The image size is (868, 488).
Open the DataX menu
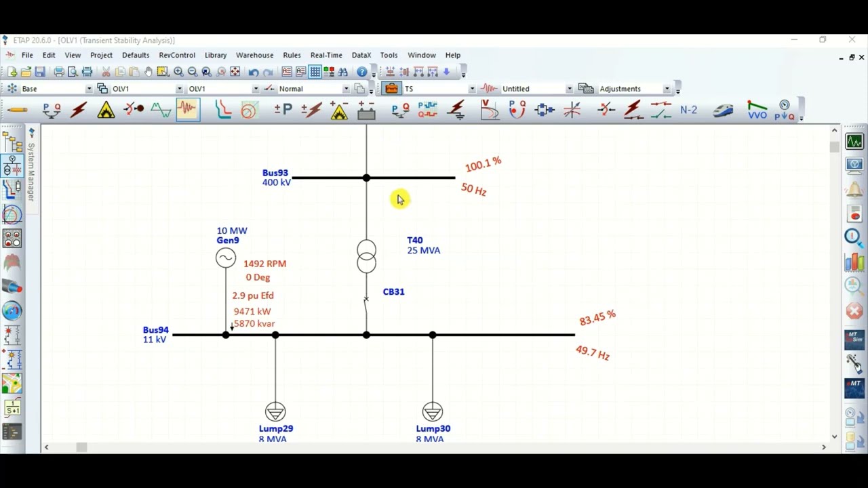(x=361, y=55)
